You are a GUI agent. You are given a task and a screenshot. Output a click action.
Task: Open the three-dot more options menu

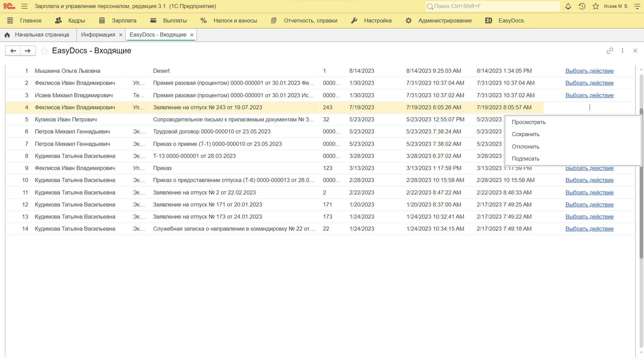pos(623,51)
